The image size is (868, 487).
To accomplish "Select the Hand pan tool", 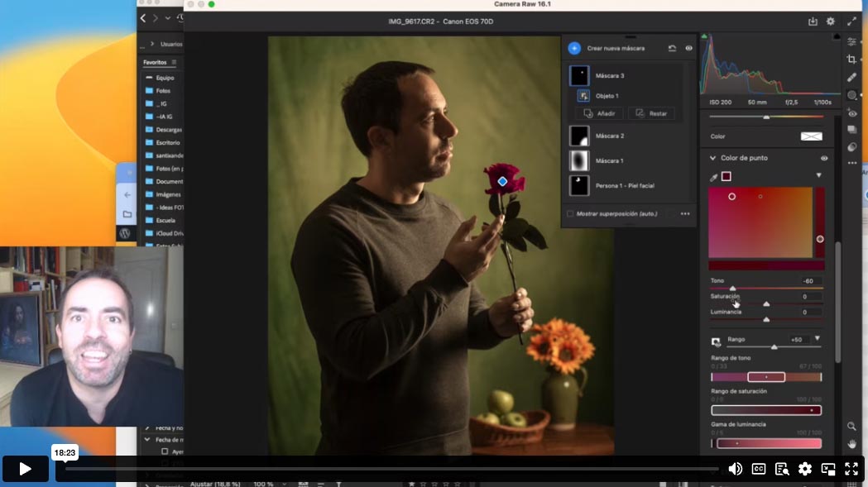I will click(851, 444).
